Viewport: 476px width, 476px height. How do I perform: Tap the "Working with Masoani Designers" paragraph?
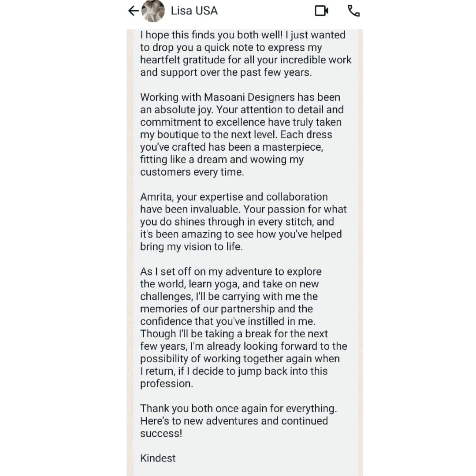point(242,134)
